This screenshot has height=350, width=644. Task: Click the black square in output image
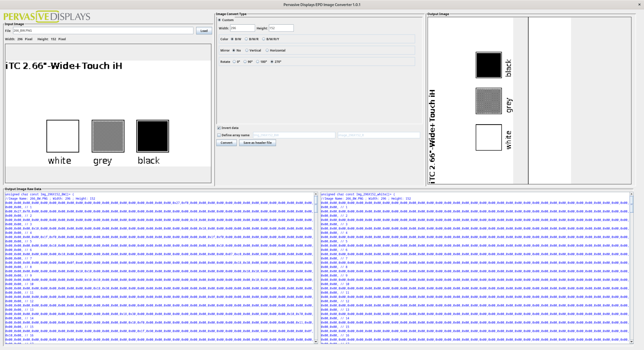tap(489, 65)
